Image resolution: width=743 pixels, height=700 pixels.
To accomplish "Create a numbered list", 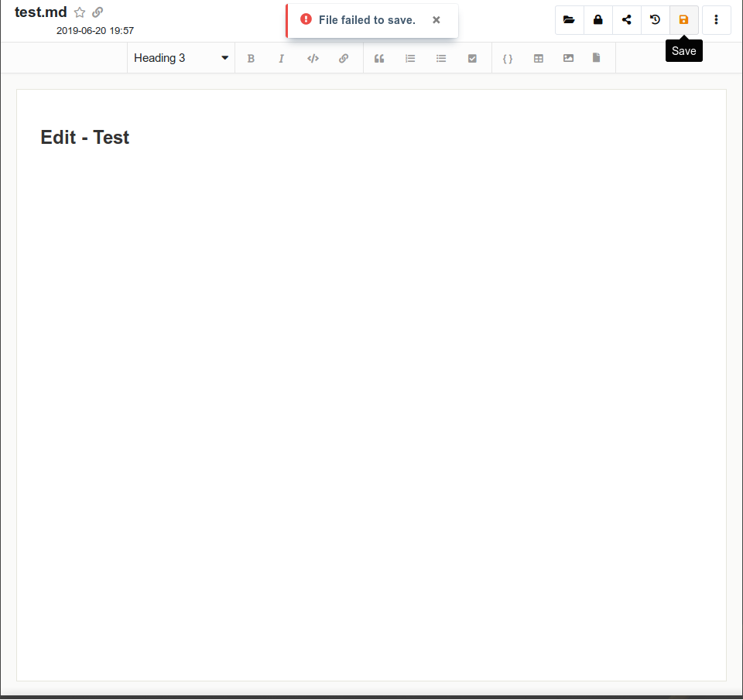I will point(410,58).
